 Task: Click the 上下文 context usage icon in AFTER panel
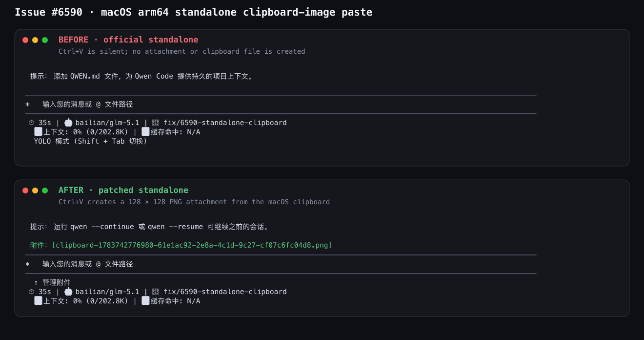pos(38,300)
